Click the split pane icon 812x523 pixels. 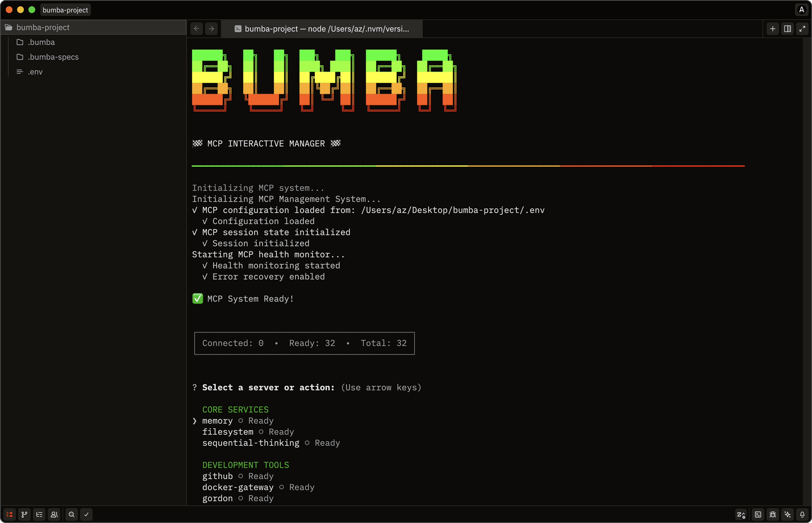(788, 29)
